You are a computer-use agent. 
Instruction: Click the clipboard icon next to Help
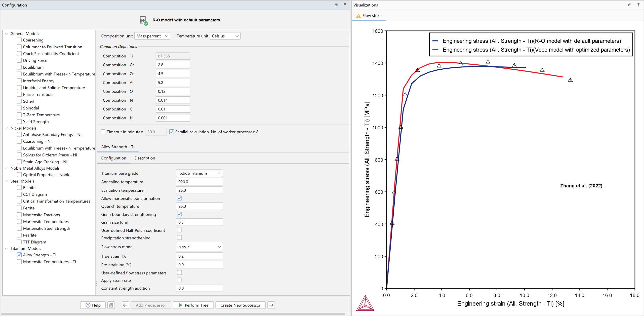point(111,305)
